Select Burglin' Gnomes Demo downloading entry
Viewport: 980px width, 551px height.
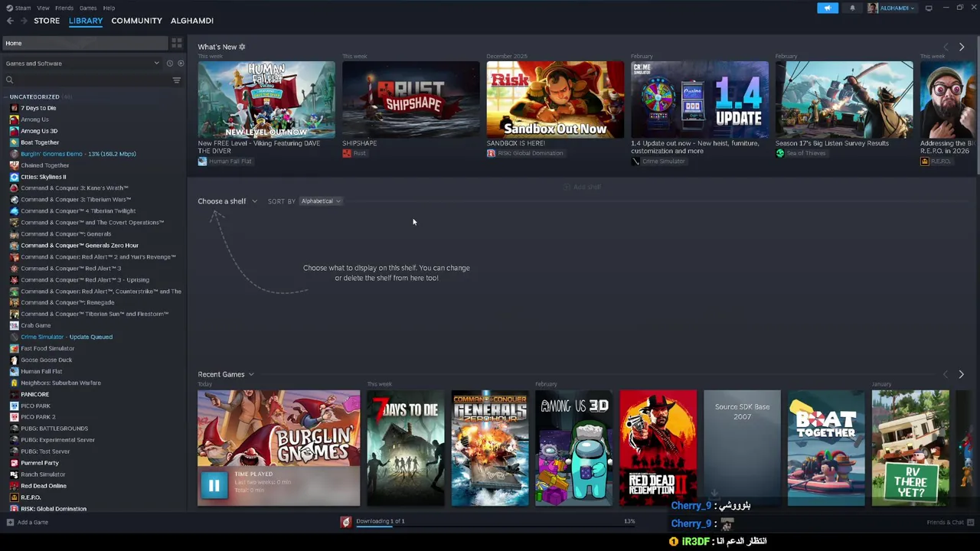point(78,154)
